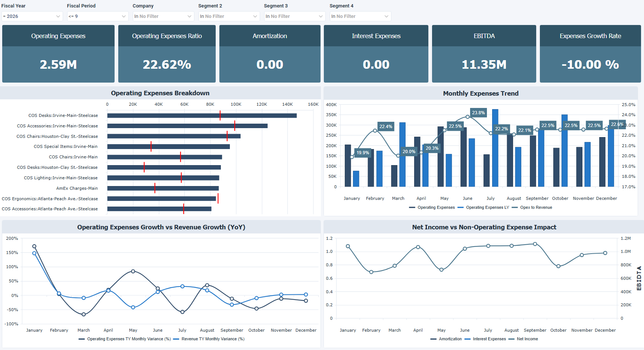Select the January Operating Expenses dark bar

point(348,165)
